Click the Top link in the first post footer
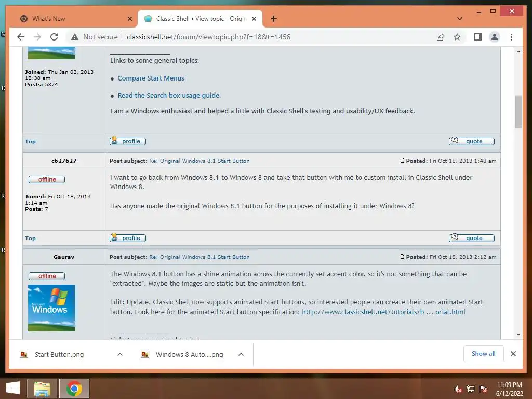The image size is (532, 399). (30, 141)
